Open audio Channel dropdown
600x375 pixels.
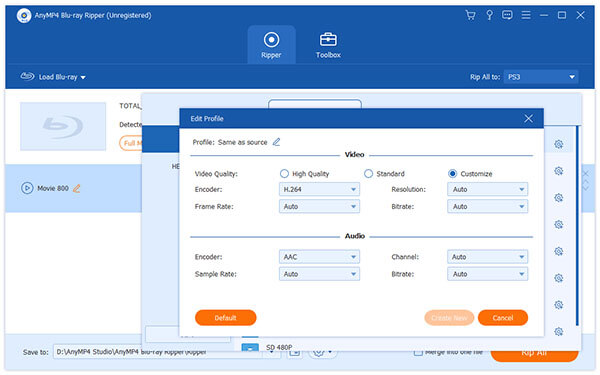pos(488,257)
